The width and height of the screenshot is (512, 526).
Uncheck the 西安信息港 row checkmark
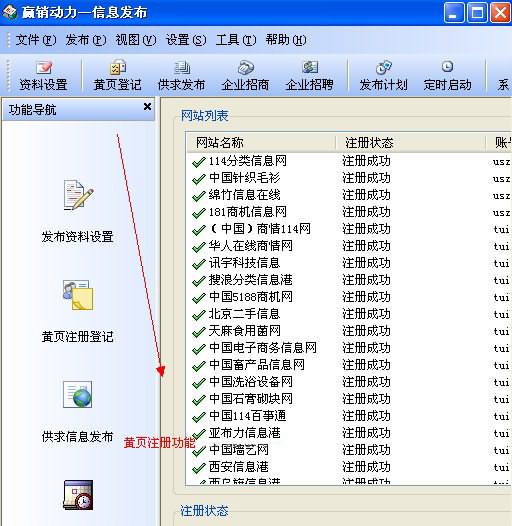(x=199, y=468)
